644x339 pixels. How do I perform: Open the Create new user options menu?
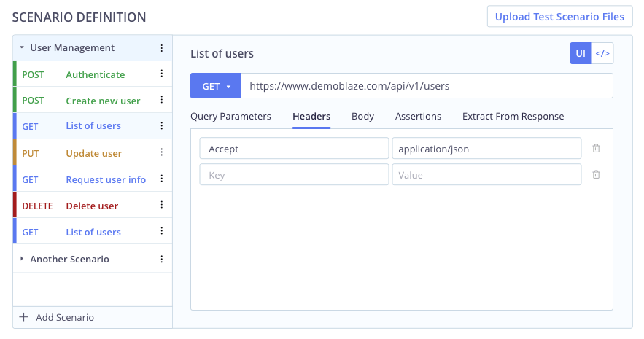click(161, 101)
